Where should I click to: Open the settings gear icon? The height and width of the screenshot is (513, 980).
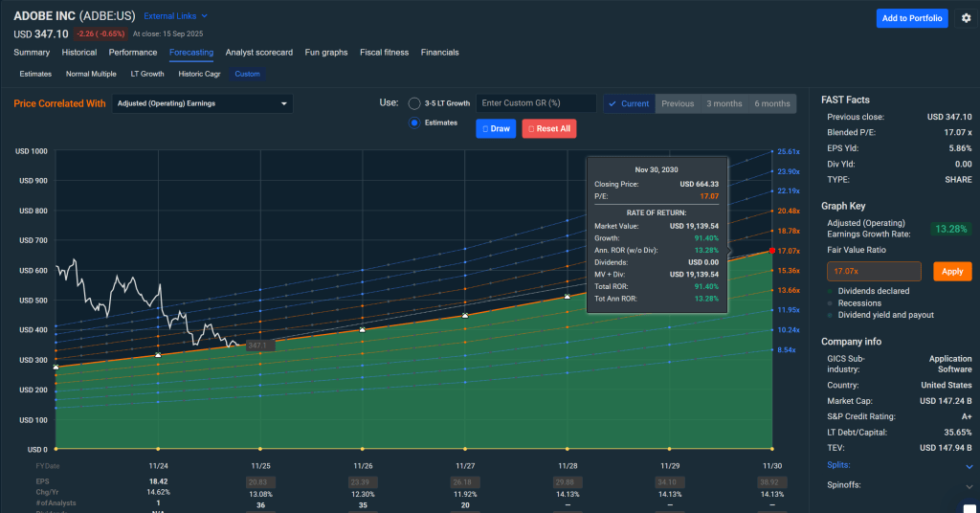(x=966, y=18)
